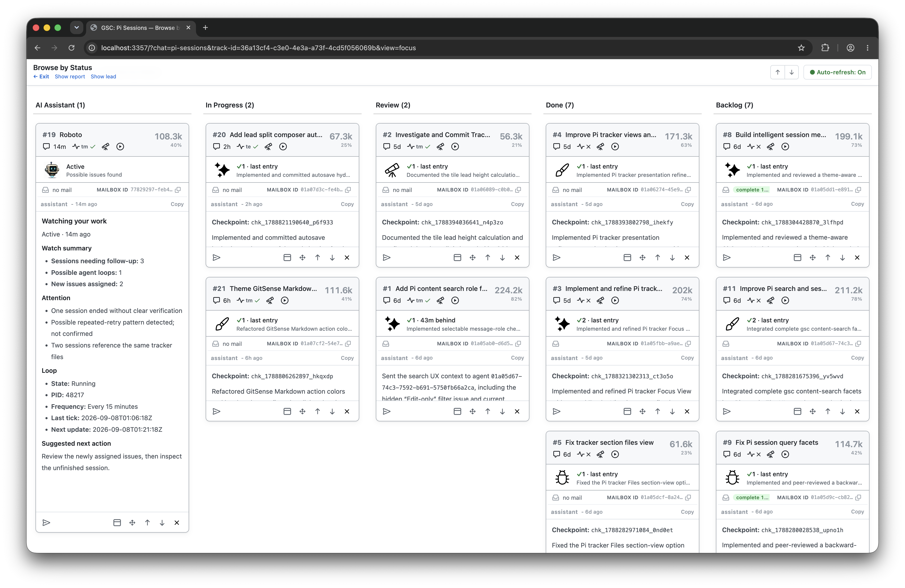Move #21 Theme GitSense card down
Screen dimensions: 905x588
[x=332, y=411]
